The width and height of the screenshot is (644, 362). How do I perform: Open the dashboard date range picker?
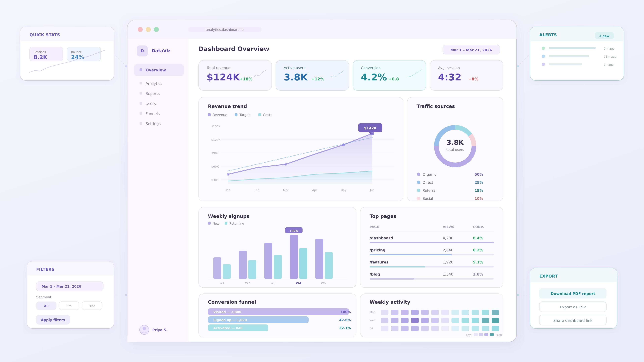coord(471,50)
